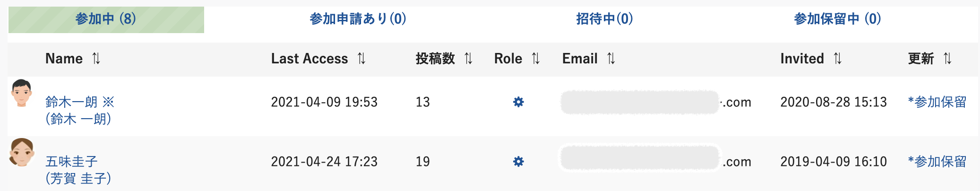Screen dimensions: 980x191
Task: Click the Role column sort arrows
Action: 535,59
